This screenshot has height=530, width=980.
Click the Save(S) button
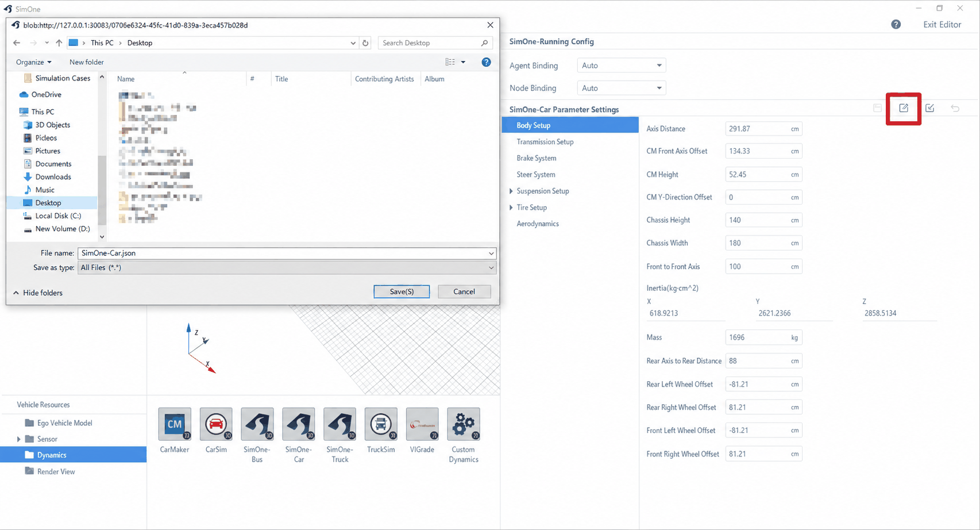point(402,291)
